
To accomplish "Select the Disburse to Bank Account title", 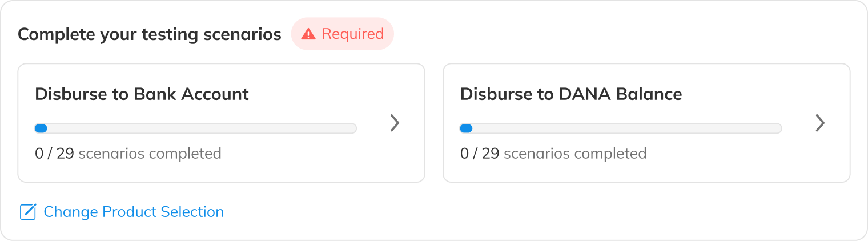I will click(x=142, y=94).
